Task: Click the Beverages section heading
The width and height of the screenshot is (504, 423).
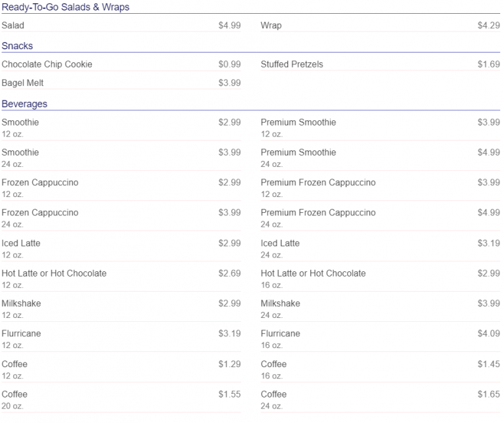Action: coord(24,104)
